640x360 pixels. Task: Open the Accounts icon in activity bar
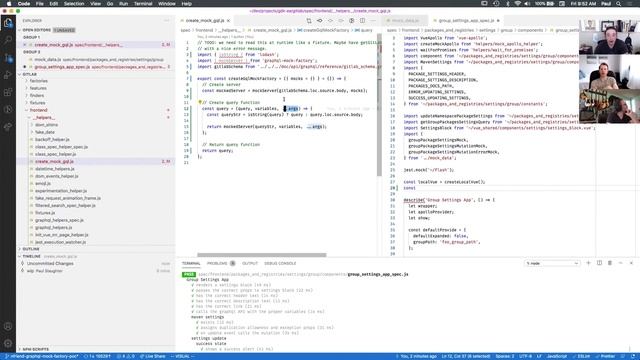pyautogui.click(x=8, y=326)
